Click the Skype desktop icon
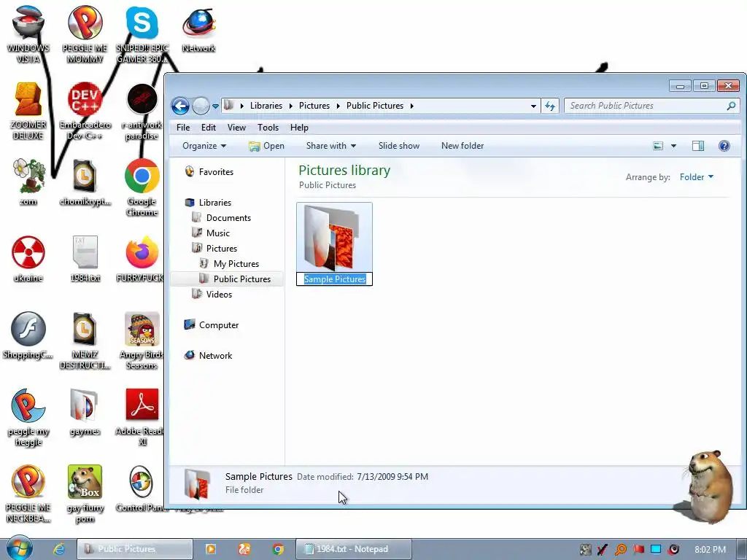This screenshot has width=747, height=560. [x=142, y=34]
